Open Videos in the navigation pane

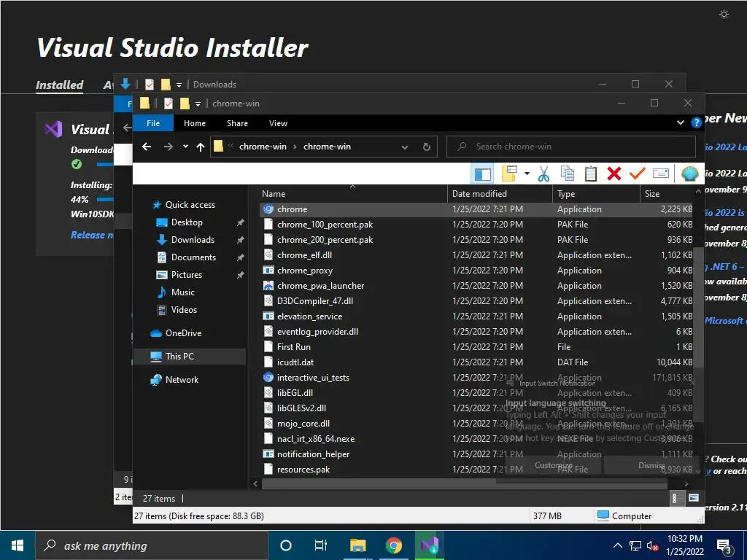pos(183,309)
